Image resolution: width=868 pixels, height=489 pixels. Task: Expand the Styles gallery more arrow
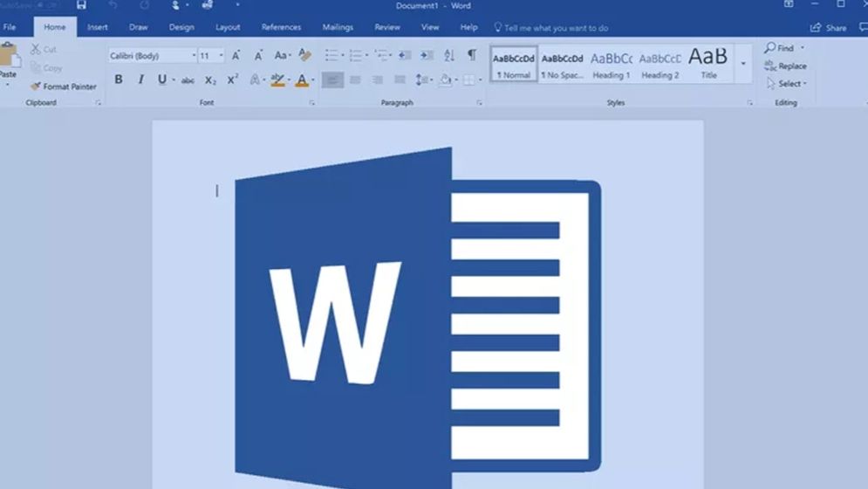743,65
